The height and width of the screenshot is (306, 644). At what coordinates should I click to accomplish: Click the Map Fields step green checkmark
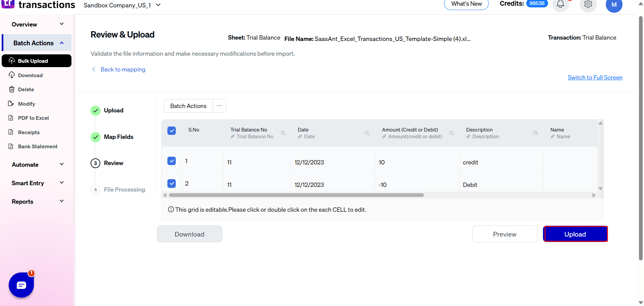pyautogui.click(x=96, y=137)
